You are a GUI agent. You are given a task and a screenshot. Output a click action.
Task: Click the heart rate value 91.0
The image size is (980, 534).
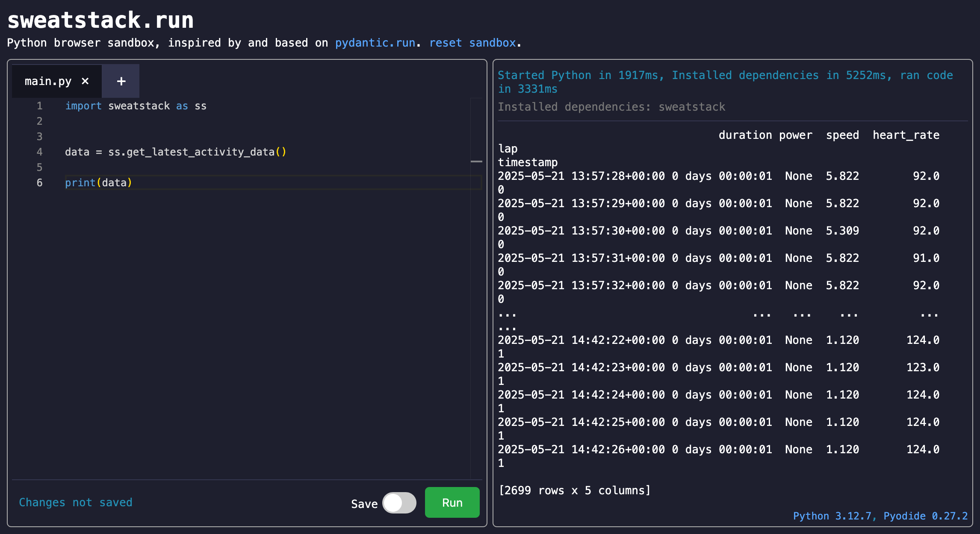tap(926, 258)
